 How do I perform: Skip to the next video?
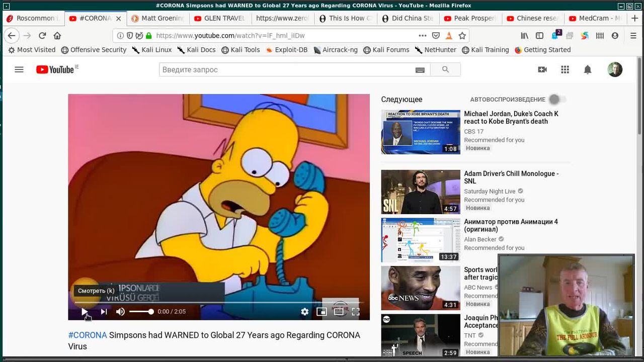(x=104, y=312)
